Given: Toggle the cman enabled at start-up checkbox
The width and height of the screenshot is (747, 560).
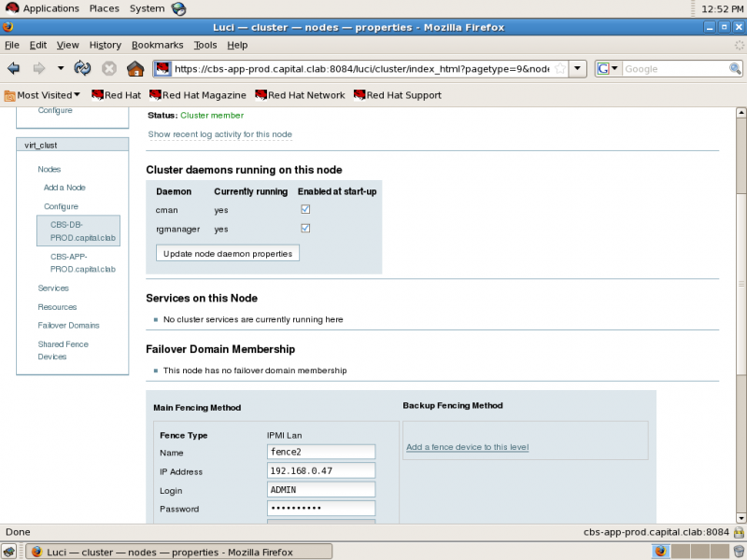Looking at the screenshot, I should [305, 209].
